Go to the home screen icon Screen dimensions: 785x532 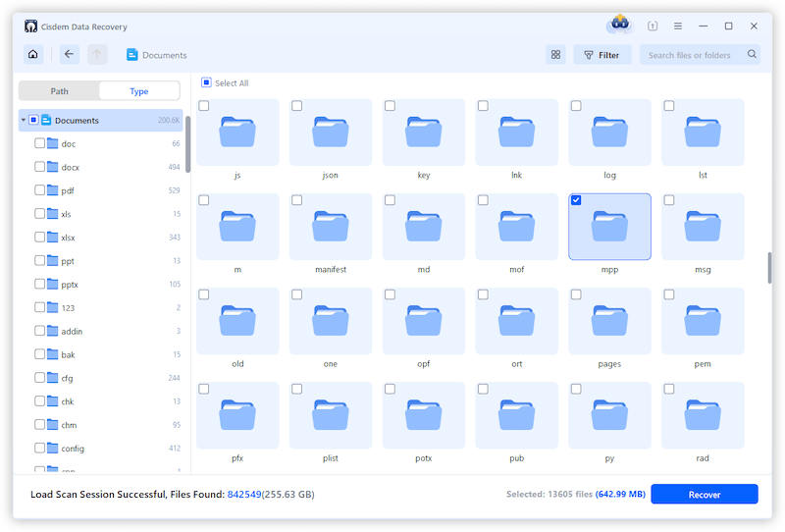[33, 54]
